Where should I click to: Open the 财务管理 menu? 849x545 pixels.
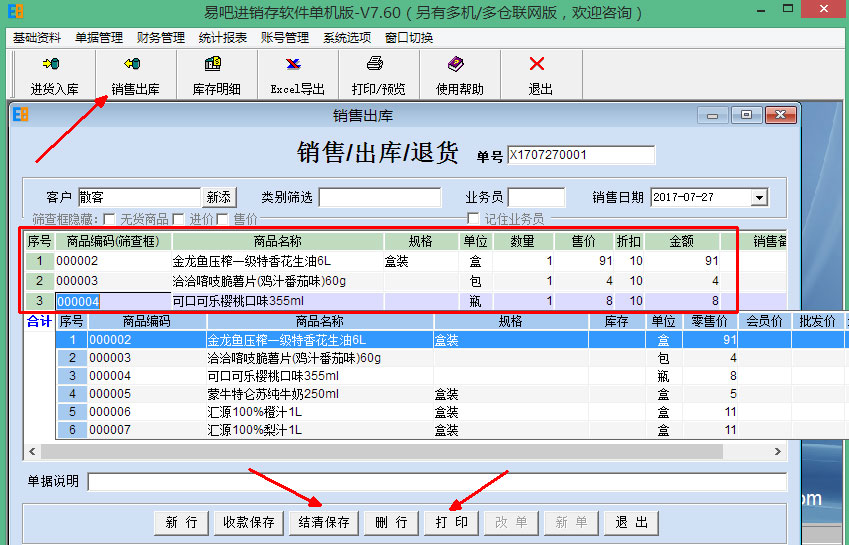161,38
